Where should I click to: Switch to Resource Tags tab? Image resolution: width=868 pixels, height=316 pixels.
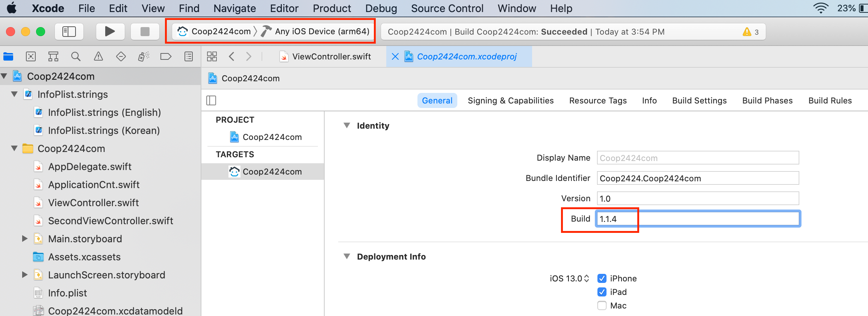point(598,100)
